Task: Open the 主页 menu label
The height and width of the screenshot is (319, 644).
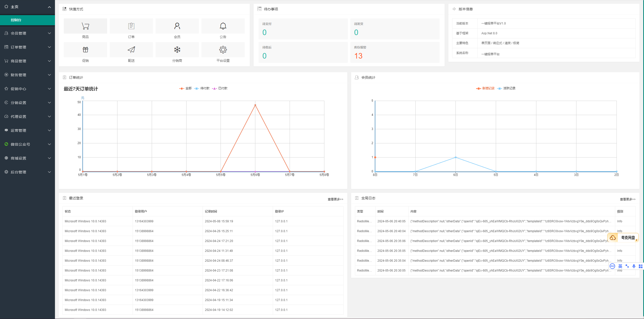Action: click(x=14, y=7)
